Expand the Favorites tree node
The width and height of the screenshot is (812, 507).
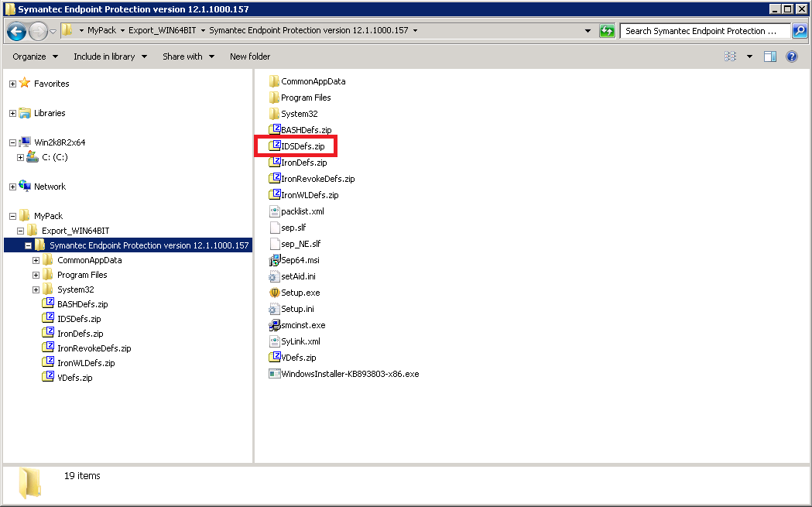point(13,84)
